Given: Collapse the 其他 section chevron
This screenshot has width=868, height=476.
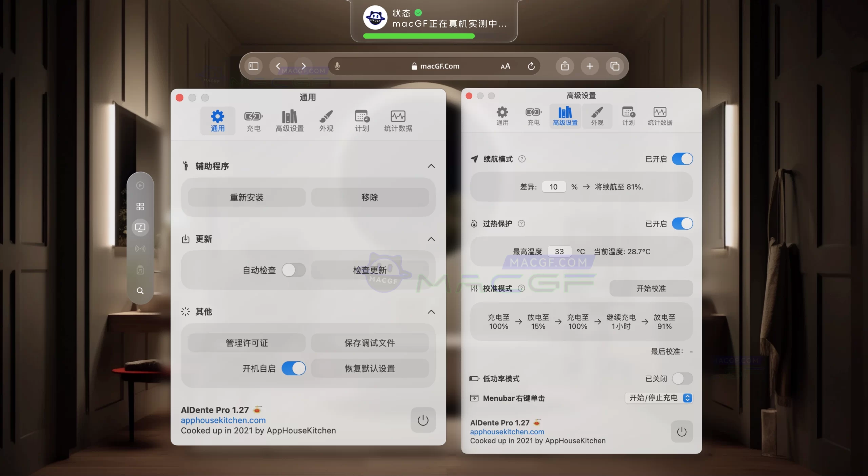Looking at the screenshot, I should pyautogui.click(x=431, y=312).
